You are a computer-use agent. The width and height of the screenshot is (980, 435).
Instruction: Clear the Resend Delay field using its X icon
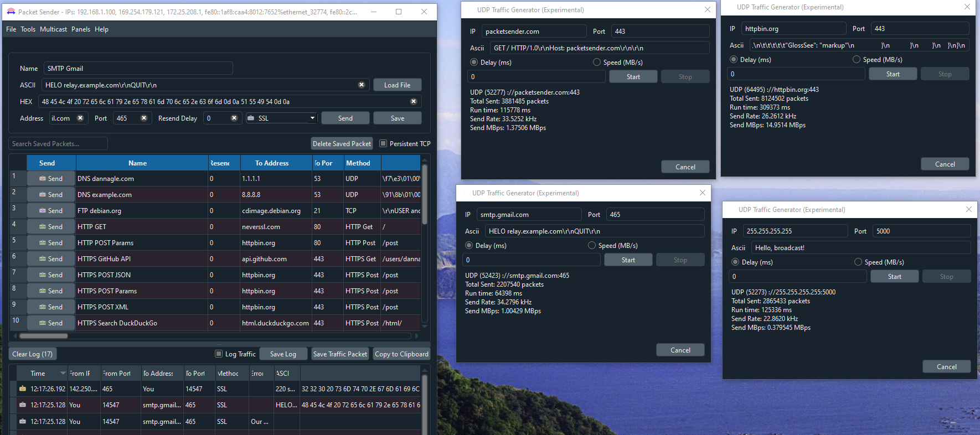(x=234, y=118)
